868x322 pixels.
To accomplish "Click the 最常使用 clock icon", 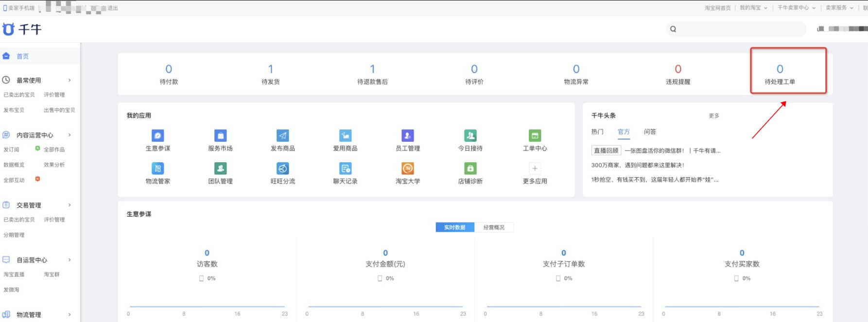I will (x=6, y=80).
